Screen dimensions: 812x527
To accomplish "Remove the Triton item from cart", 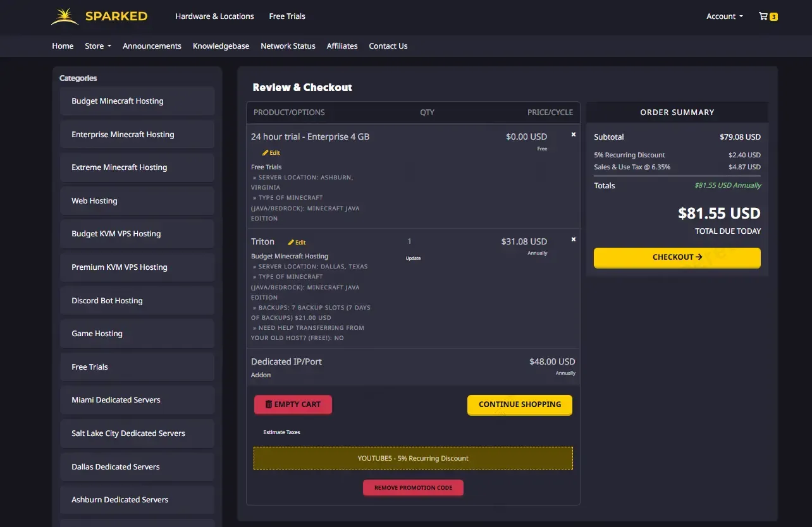I will coord(574,239).
